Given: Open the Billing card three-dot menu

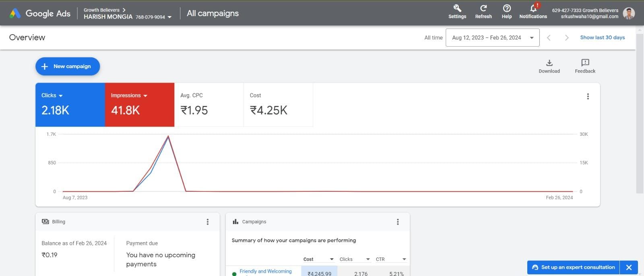Looking at the screenshot, I should 208,222.
